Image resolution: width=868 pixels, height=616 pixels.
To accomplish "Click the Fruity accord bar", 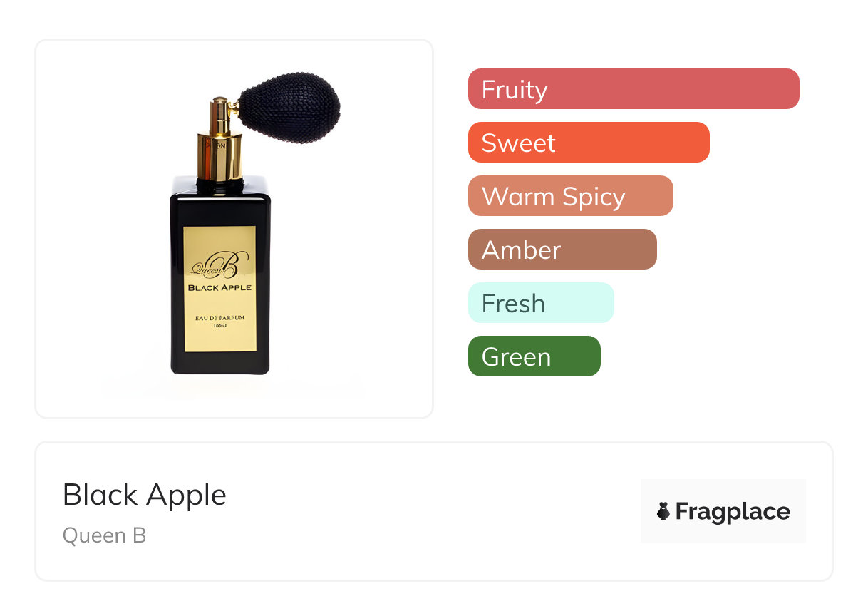I will [x=634, y=89].
